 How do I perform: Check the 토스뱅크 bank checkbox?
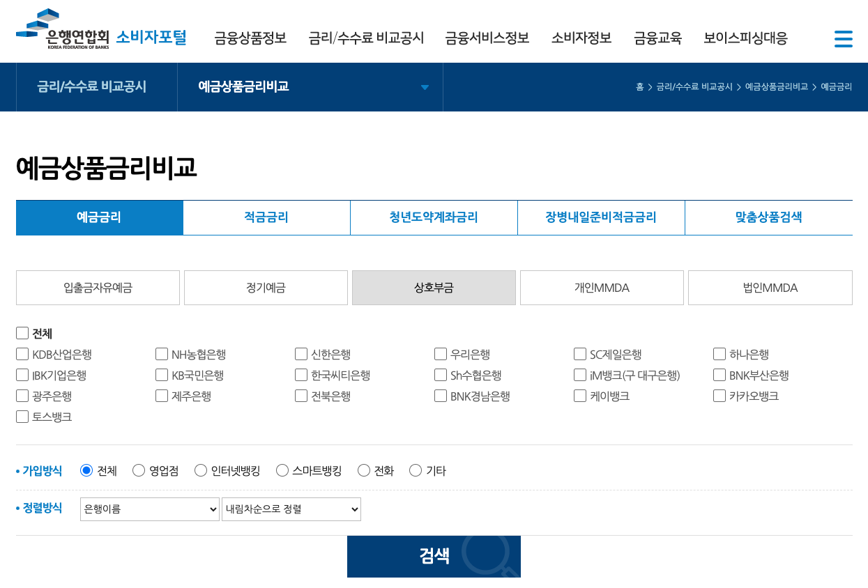[22, 416]
